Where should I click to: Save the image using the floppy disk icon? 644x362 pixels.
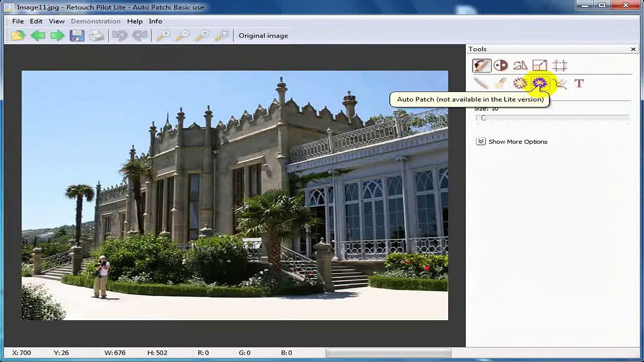(x=77, y=36)
